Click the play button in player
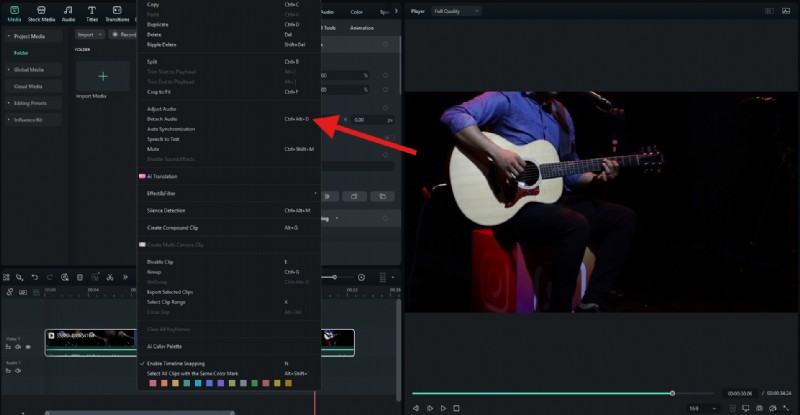800x415 pixels. point(443,408)
